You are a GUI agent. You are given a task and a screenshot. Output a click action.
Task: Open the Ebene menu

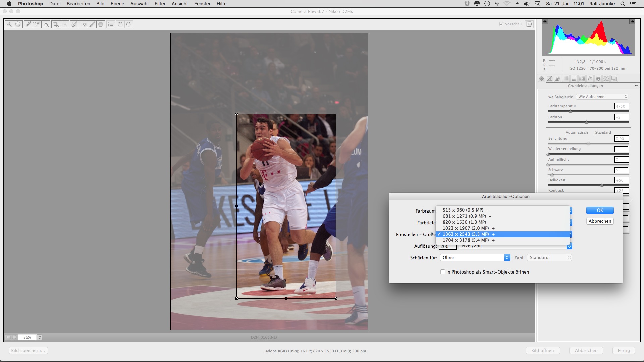(x=117, y=4)
